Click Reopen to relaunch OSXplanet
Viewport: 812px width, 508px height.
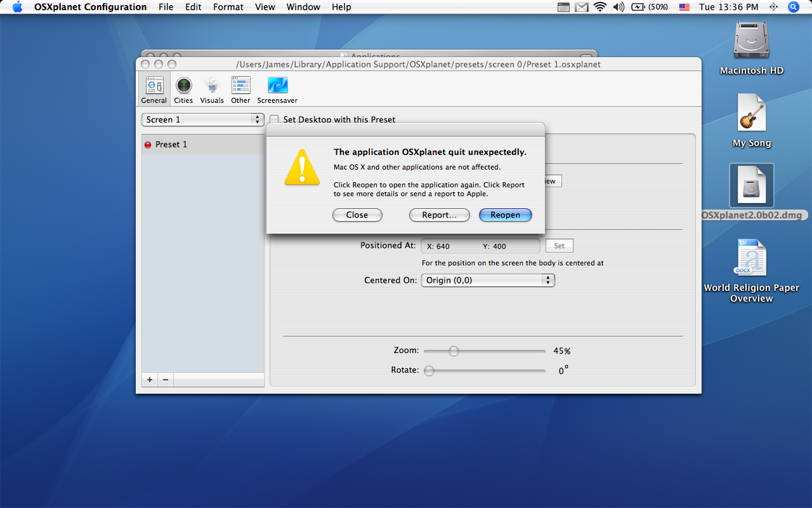506,215
